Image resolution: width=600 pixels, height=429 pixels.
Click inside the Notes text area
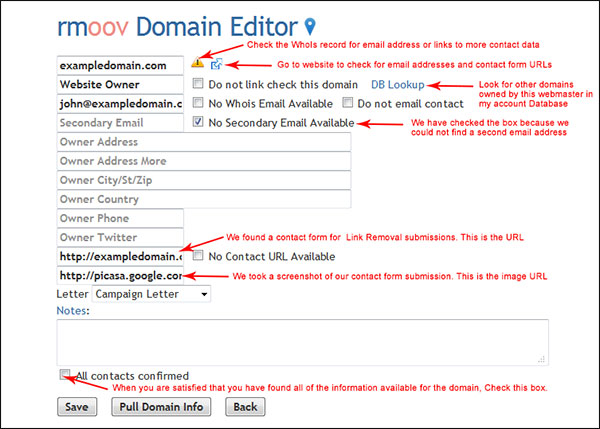pos(303,342)
